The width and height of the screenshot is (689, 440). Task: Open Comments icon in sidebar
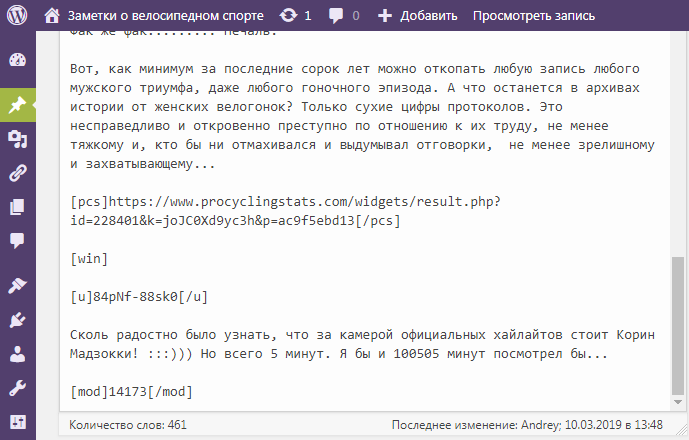click(18, 240)
